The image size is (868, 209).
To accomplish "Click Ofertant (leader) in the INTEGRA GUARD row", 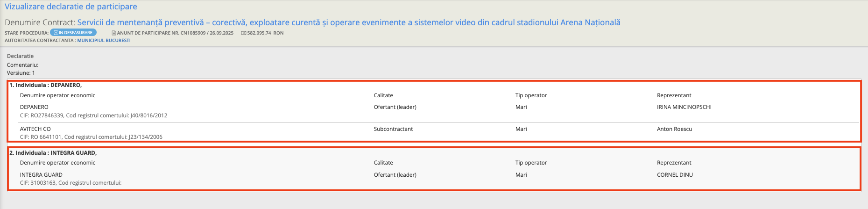I will [395, 175].
